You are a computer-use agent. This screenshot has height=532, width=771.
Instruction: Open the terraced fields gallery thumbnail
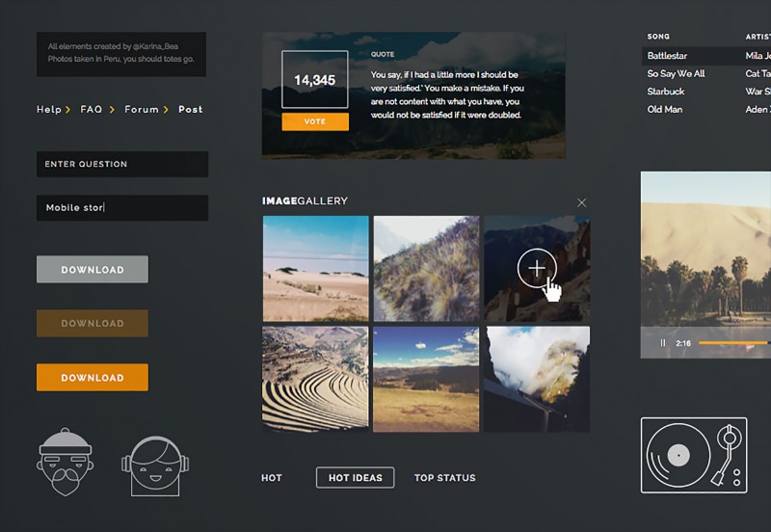315,379
